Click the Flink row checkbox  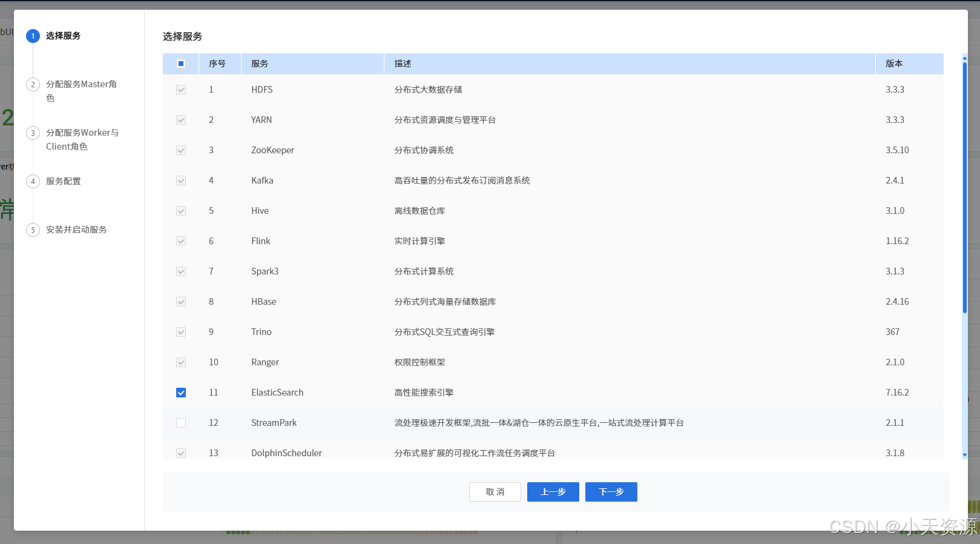(x=181, y=241)
